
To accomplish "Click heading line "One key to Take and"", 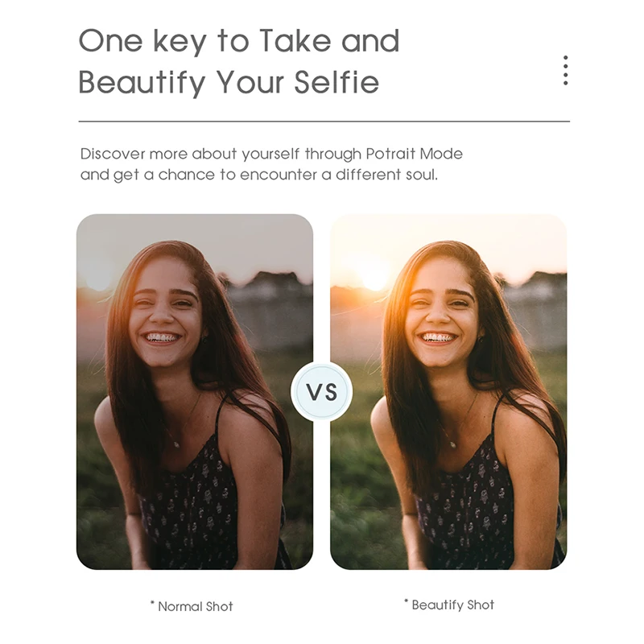I will point(238,42).
